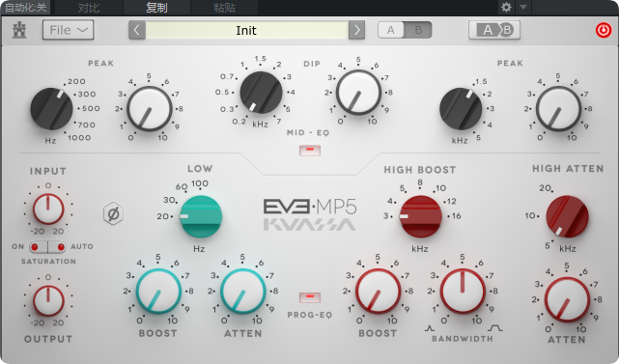Click the Init preset name field
This screenshot has width=619, height=364.
[x=247, y=30]
